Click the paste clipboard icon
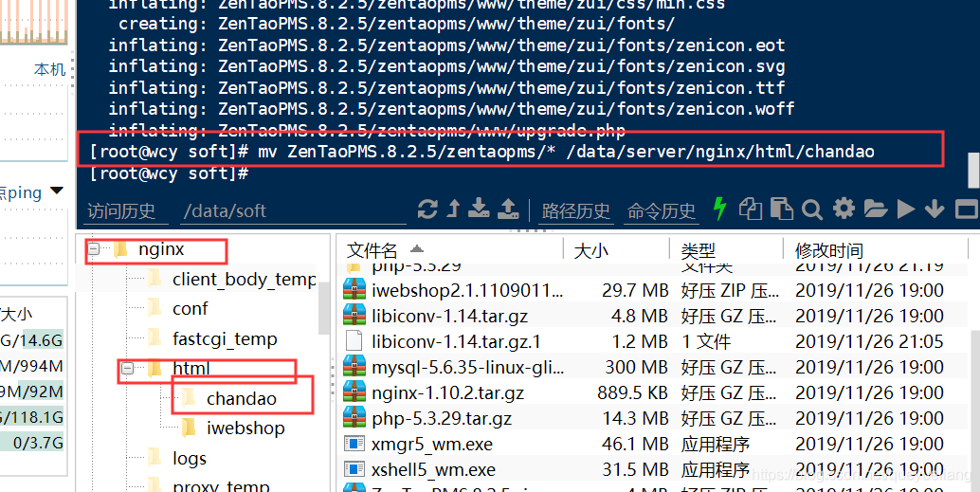The width and height of the screenshot is (980, 492). point(782,209)
